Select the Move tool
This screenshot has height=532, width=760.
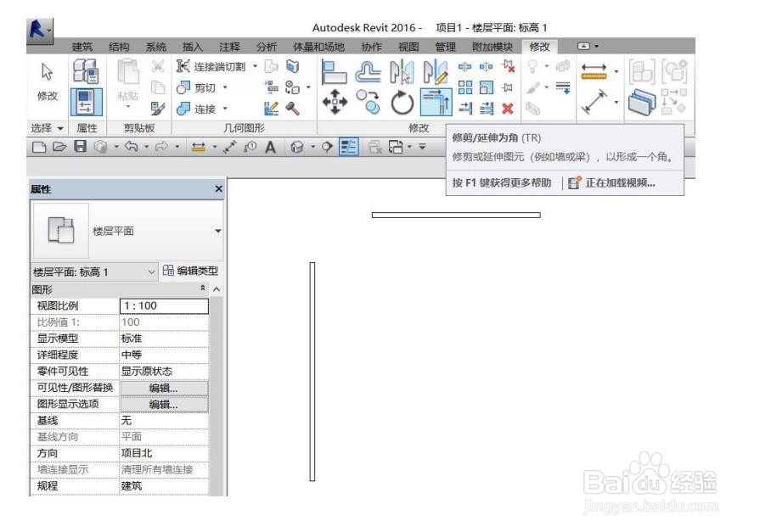click(335, 102)
